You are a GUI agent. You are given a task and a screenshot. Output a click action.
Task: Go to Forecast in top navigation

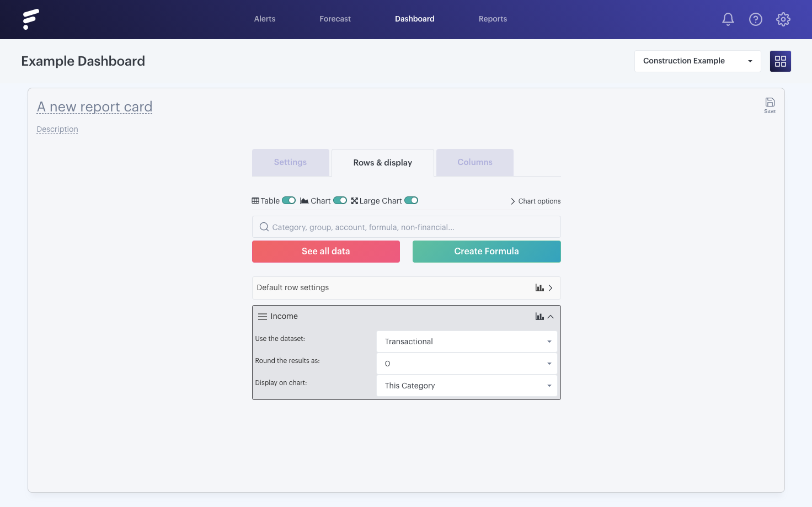tap(335, 19)
